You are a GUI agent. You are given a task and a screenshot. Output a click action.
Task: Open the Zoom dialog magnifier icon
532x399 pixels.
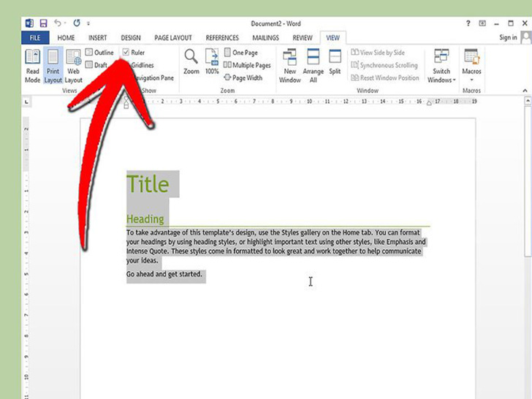pos(191,61)
